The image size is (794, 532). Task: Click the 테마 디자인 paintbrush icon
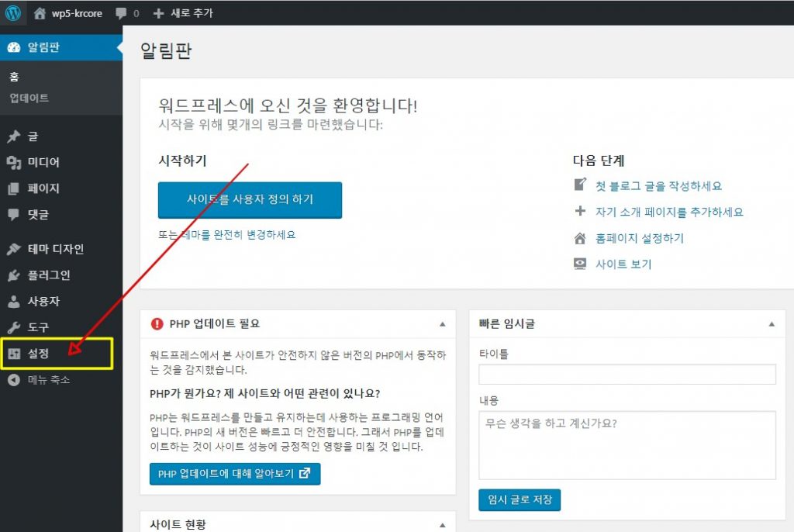pos(14,249)
